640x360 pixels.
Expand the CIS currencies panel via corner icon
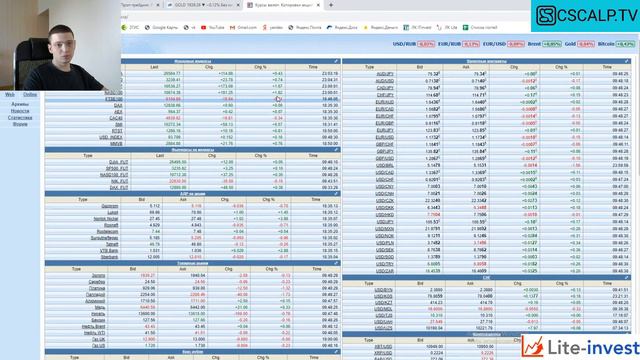point(627,278)
